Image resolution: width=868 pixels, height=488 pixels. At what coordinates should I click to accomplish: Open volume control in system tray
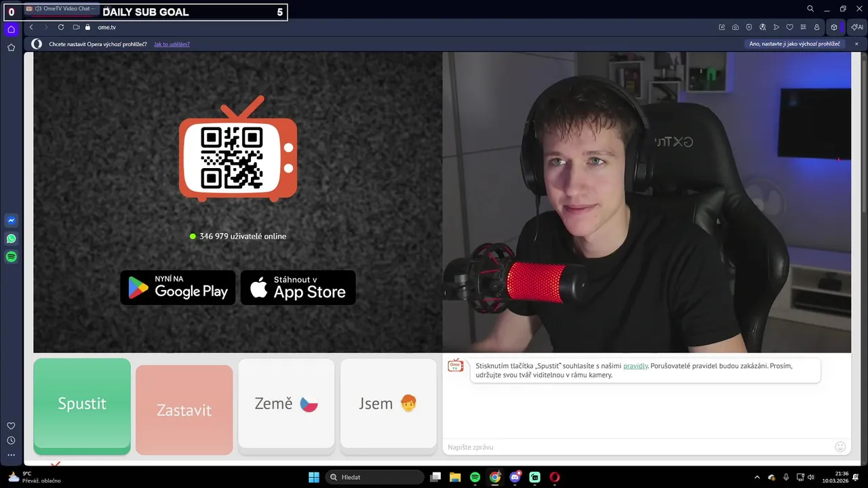click(811, 477)
